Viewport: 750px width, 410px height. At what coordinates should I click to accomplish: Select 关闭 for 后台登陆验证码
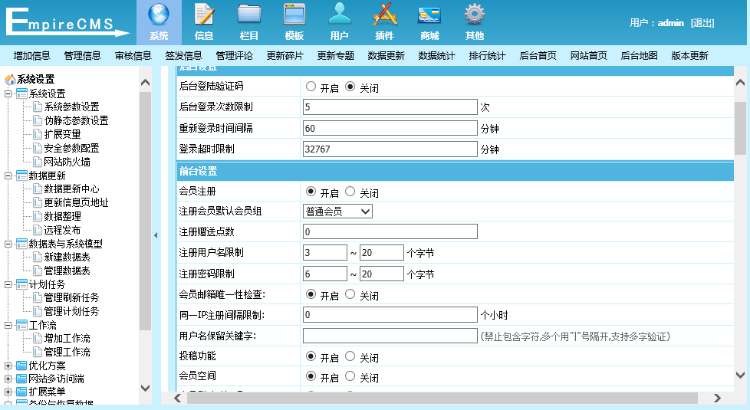pyautogui.click(x=350, y=87)
